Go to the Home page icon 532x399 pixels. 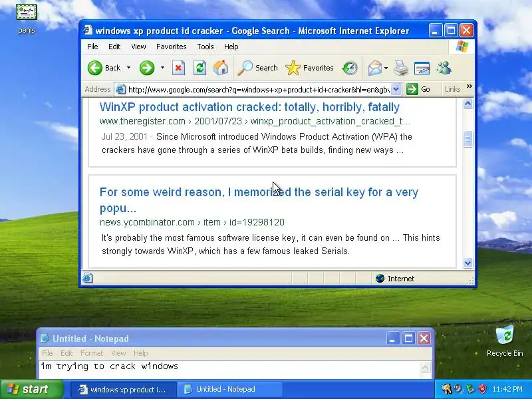point(221,68)
